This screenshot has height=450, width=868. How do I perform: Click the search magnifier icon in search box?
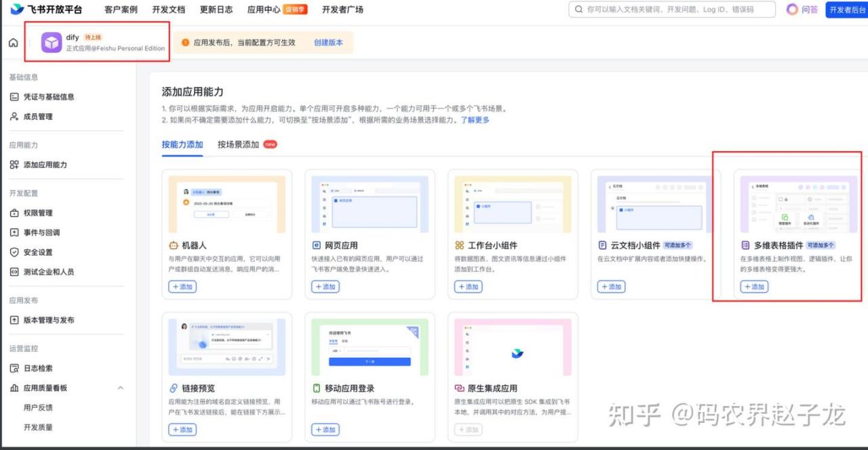click(x=578, y=9)
